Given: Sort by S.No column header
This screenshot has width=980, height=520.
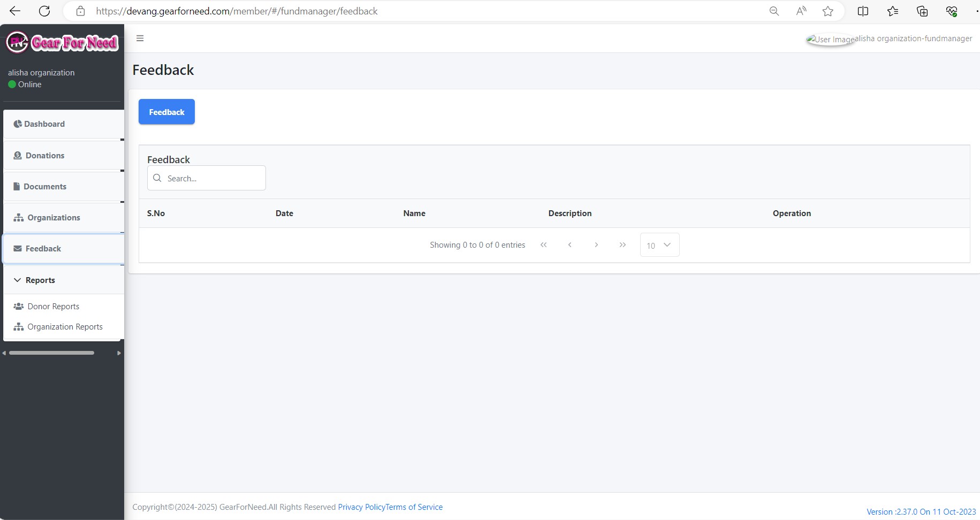Looking at the screenshot, I should click(156, 213).
